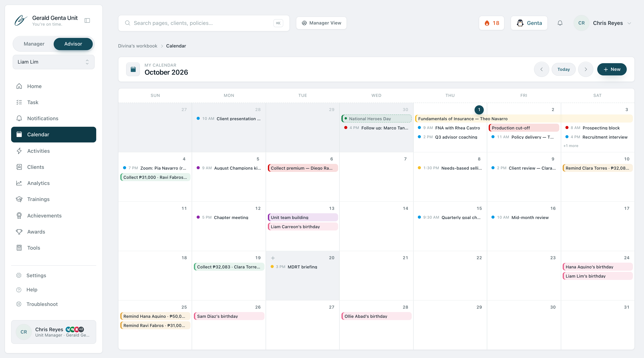Click the Task checklist icon

pos(19,102)
